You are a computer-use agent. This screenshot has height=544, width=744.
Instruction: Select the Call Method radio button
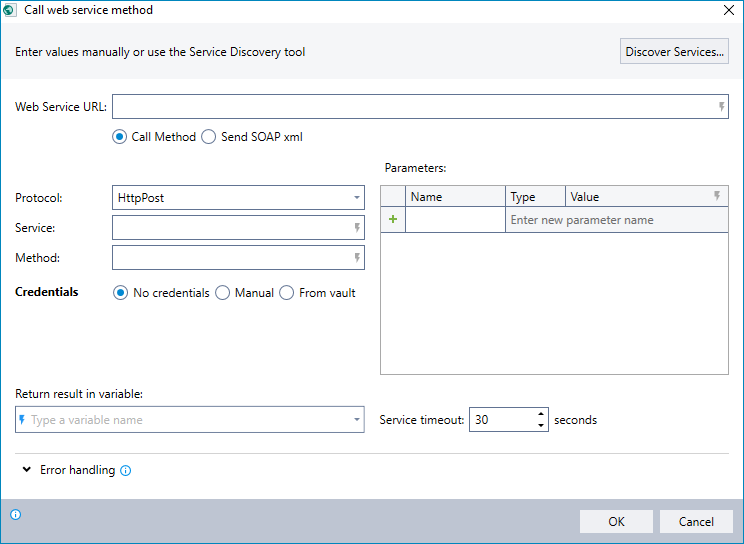click(120, 137)
